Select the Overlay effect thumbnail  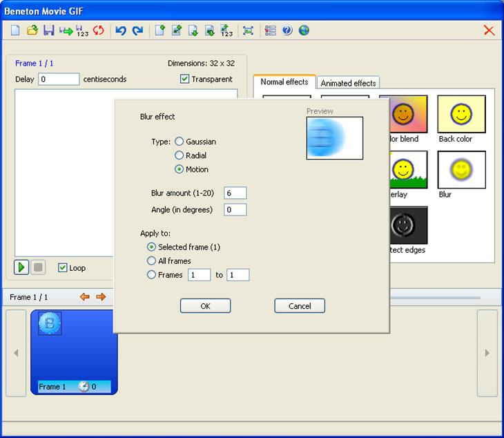tap(409, 170)
